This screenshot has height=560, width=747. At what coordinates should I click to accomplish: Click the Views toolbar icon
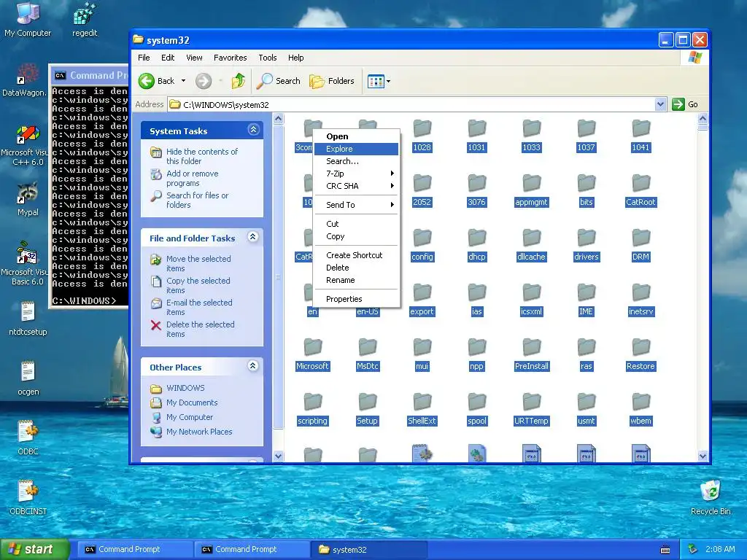(x=376, y=82)
